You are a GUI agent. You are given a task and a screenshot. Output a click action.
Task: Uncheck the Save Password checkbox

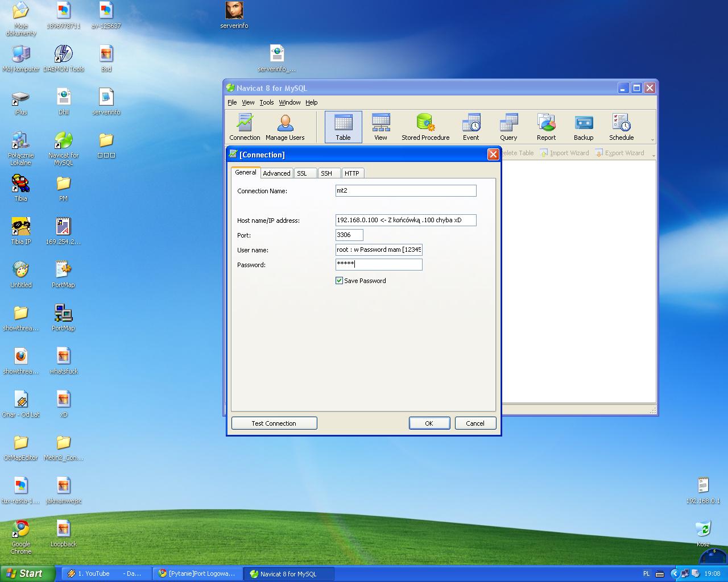pyautogui.click(x=340, y=281)
